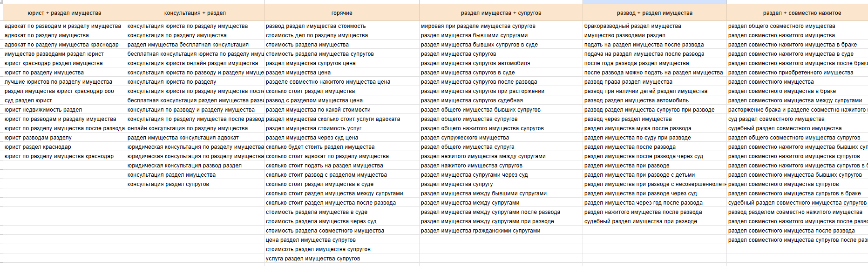
Task: Click cell "раздел имущества супругов автомобиля"
Action: tap(501, 63)
